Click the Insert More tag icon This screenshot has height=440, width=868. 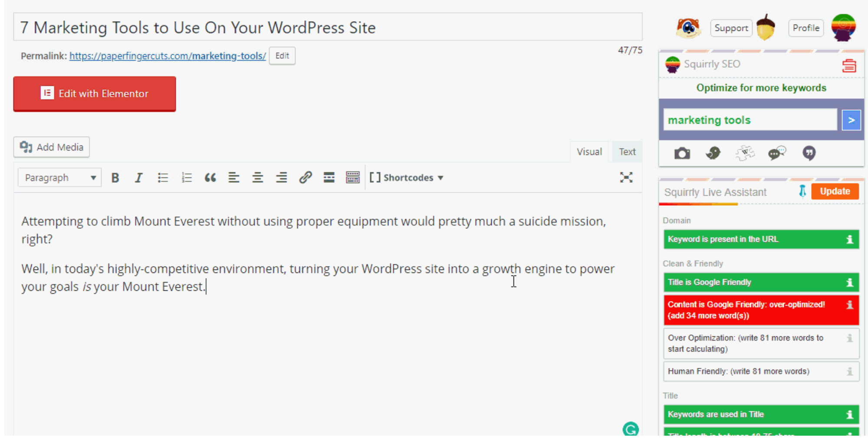click(x=329, y=177)
